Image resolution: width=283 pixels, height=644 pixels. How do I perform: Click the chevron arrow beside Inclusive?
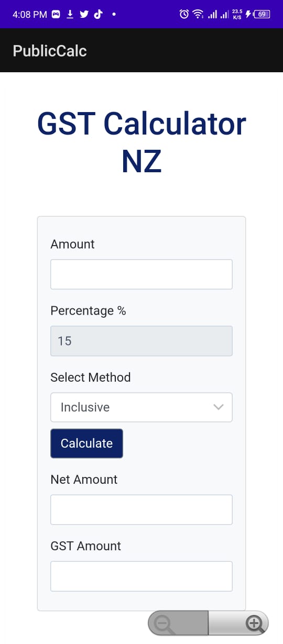[x=219, y=407]
